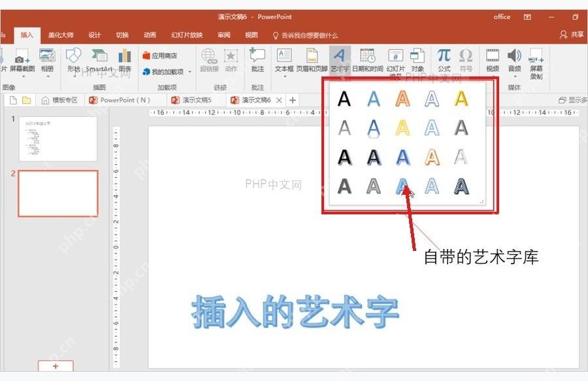588x381 pixels.
Task: Start 屏幕录制 screen recording
Action: pos(536,64)
